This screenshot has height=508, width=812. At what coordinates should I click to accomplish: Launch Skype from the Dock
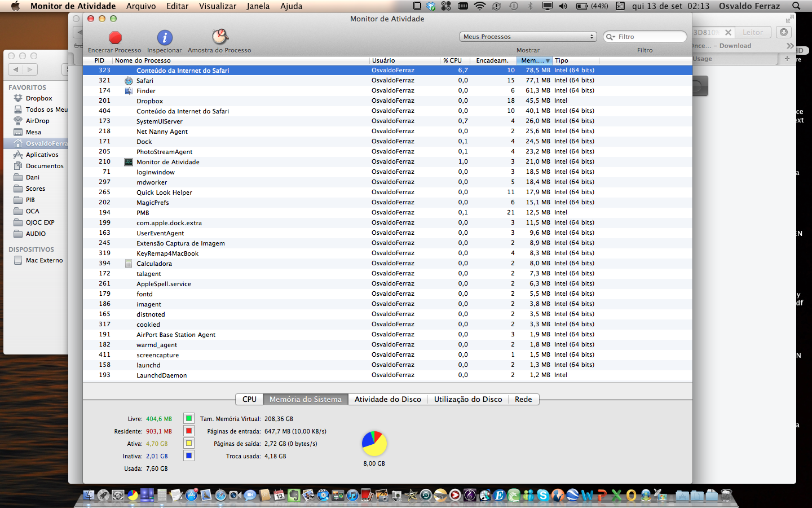pos(543,495)
